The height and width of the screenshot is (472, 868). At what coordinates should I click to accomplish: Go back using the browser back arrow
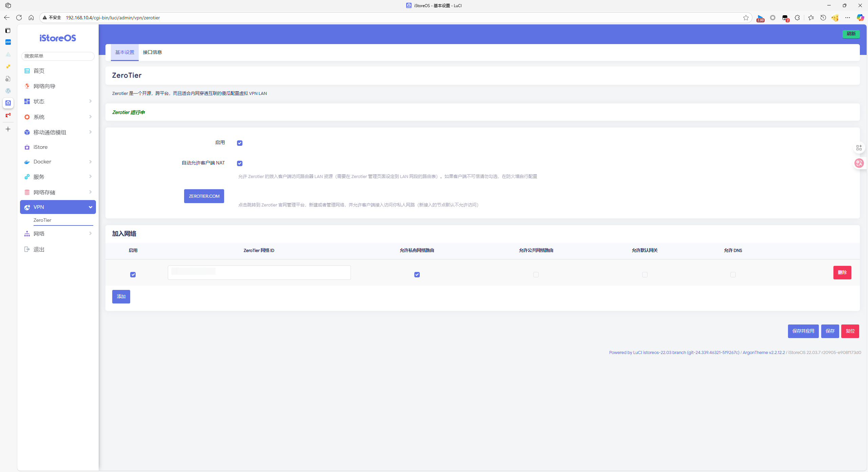(7, 18)
